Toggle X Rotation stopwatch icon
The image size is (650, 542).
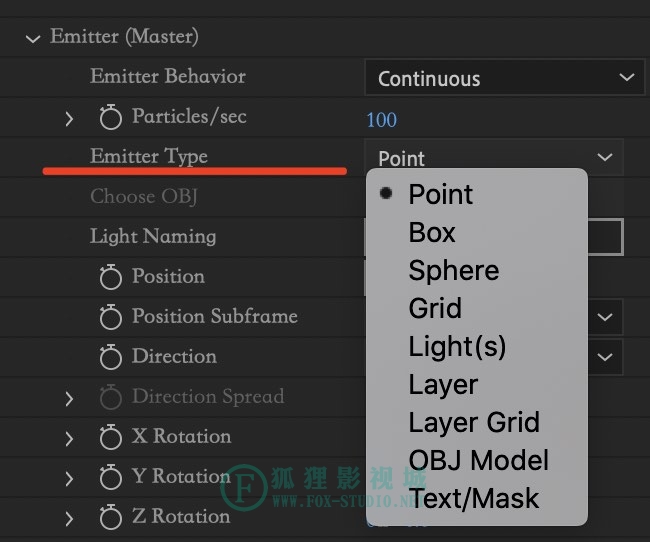point(111,437)
